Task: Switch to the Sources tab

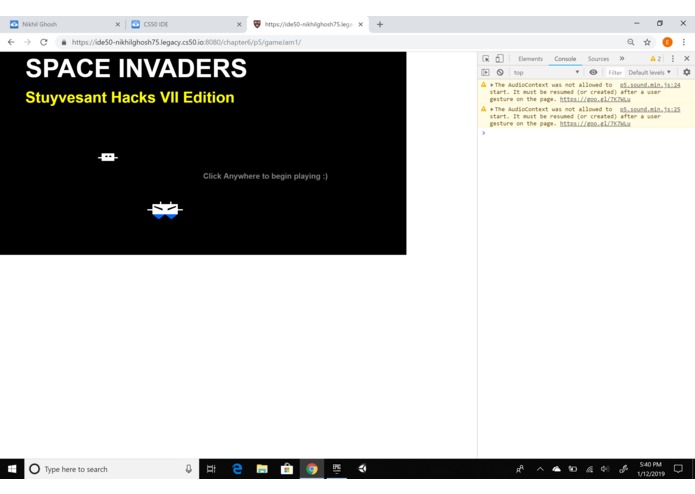Action: (598, 58)
